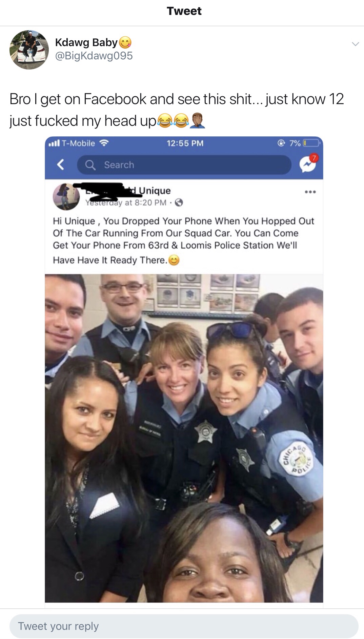Click the "Tweet" header title
The image size is (364, 639).
[x=184, y=11]
